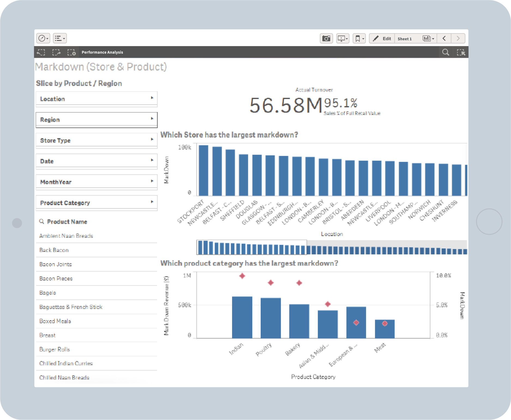This screenshot has width=511, height=420.
Task: Search within Product Name list
Action: tap(41, 221)
